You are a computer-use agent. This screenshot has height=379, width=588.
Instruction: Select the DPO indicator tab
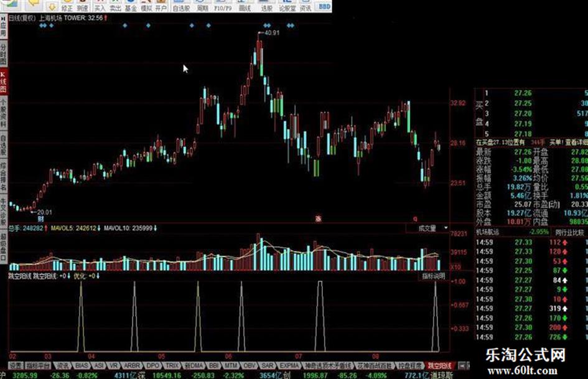pyautogui.click(x=152, y=365)
